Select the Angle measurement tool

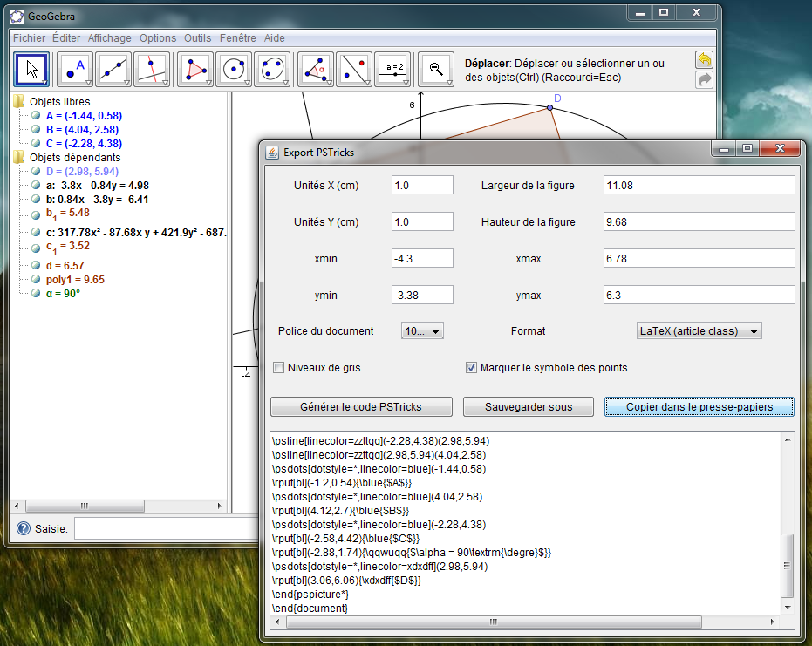(316, 69)
